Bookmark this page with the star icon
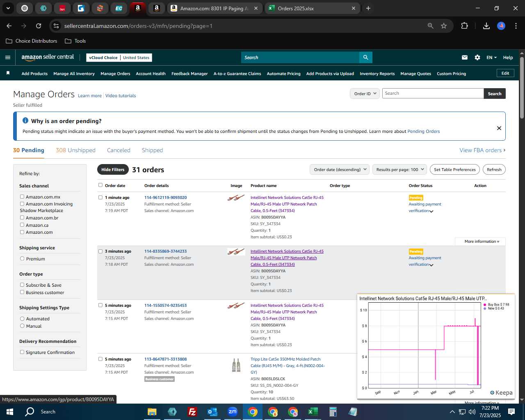Viewport: 525px width, 420px height. (444, 26)
